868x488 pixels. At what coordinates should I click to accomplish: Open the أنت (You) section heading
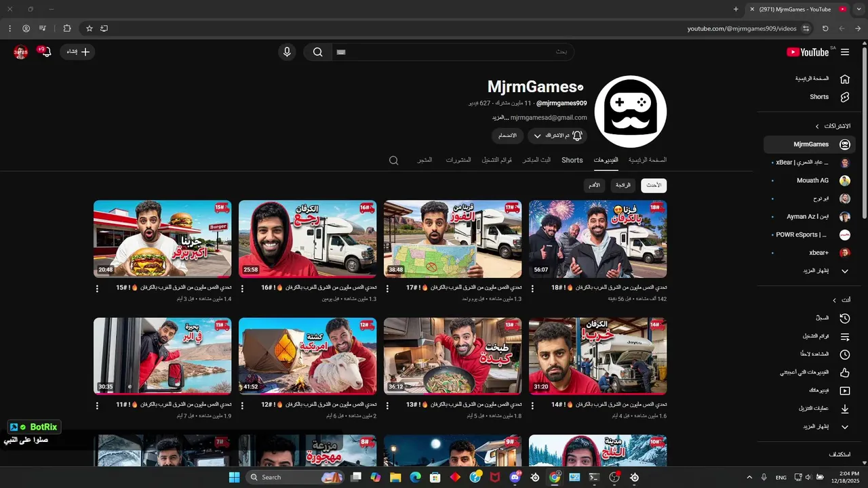click(x=841, y=300)
